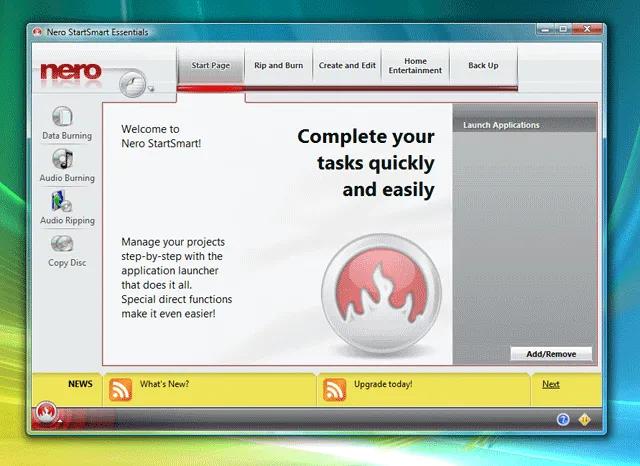The image size is (640, 466).
Task: Click the yellow diamond update icon
Action: click(584, 419)
